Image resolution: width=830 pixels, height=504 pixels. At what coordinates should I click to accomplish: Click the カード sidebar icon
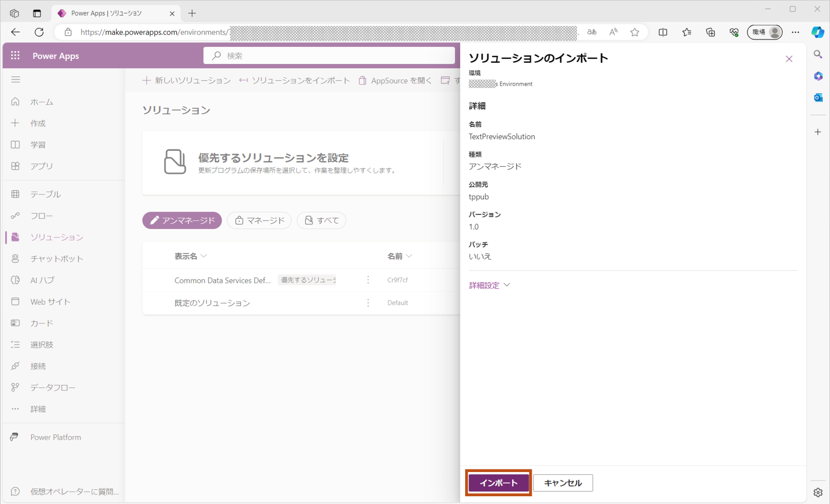click(x=16, y=323)
